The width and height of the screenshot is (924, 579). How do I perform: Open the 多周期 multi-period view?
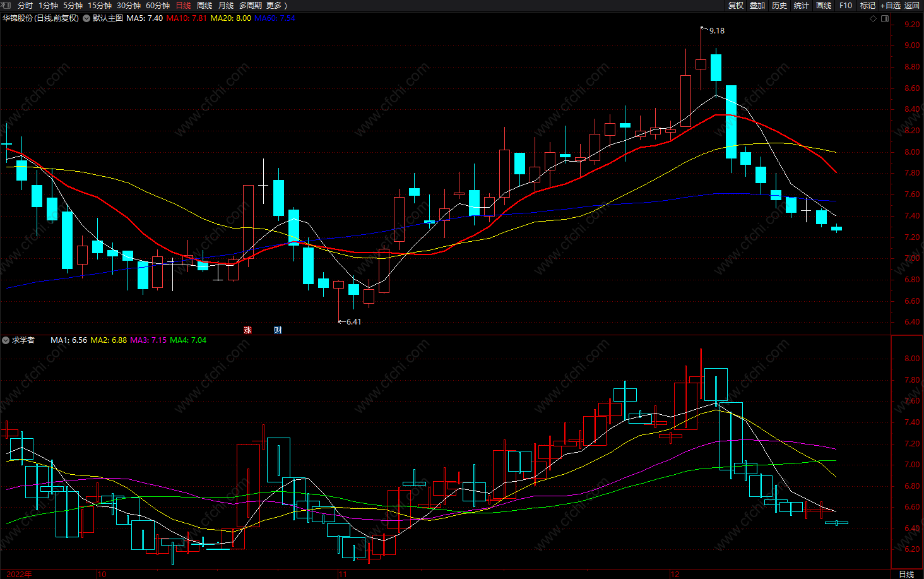[x=251, y=6]
